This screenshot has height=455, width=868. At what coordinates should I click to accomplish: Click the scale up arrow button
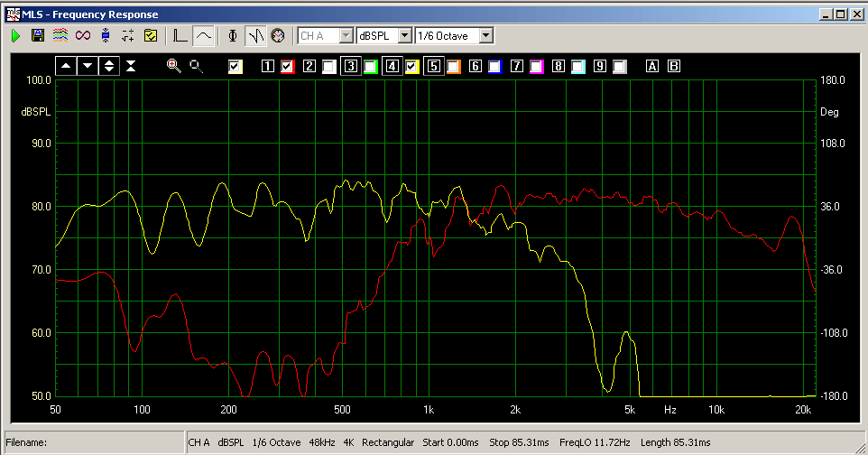(x=66, y=66)
